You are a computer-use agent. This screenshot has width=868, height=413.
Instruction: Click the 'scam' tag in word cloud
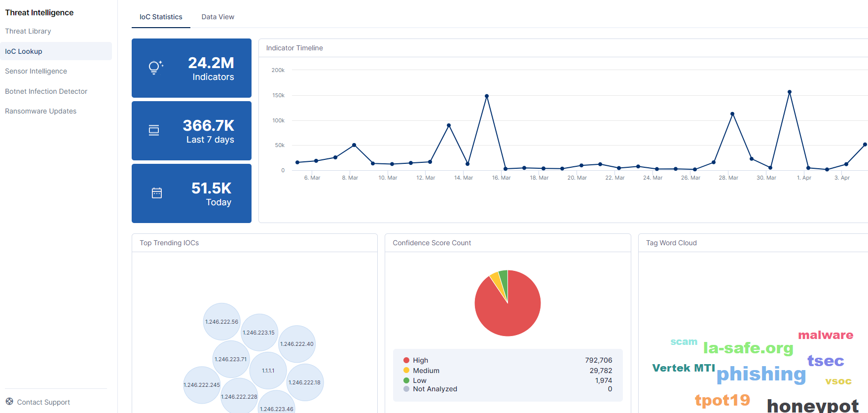684,341
